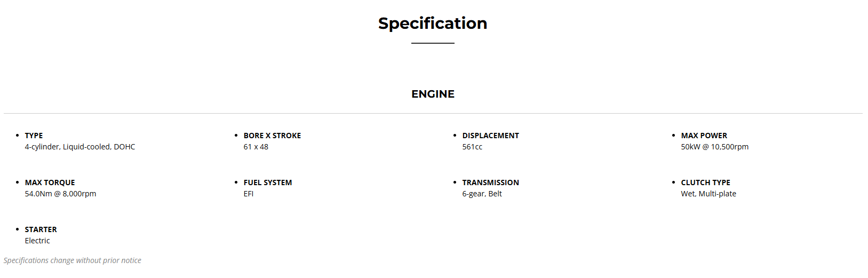Click the 4-cylinder, Liquid-cooled, DOHC value

[x=80, y=147]
